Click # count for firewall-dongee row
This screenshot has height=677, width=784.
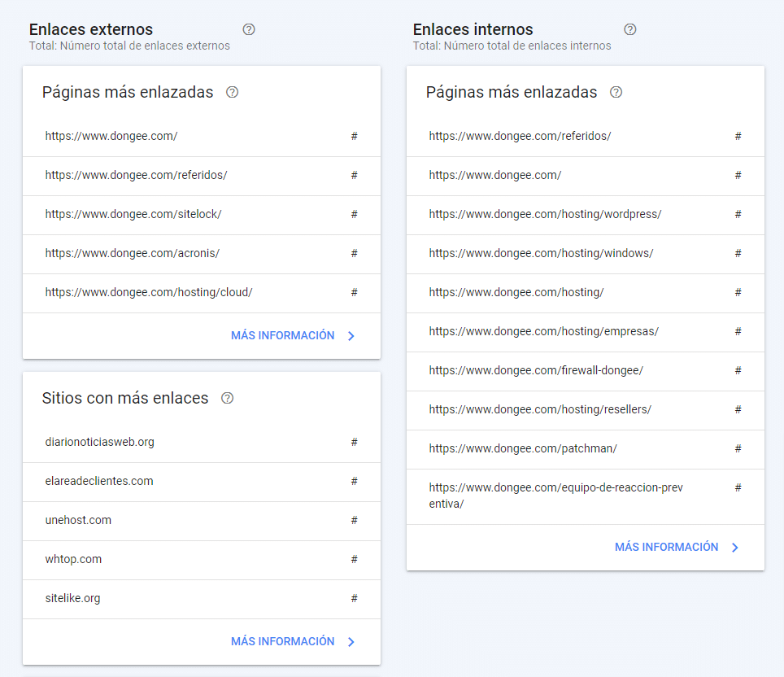738,370
